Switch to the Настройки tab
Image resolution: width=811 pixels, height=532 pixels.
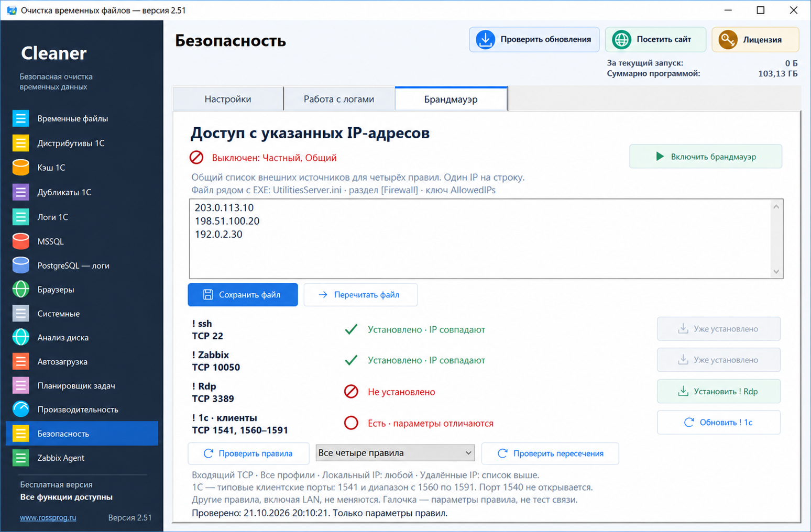(228, 99)
